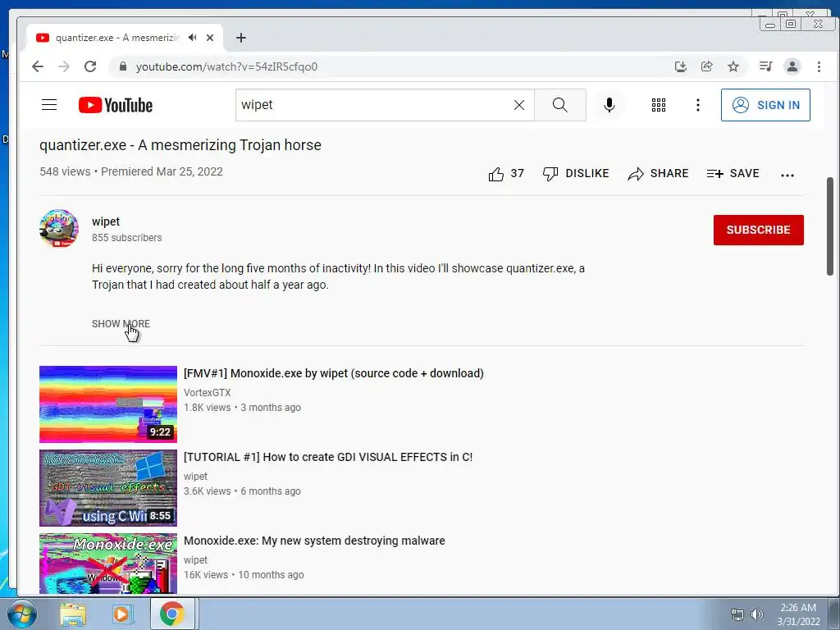The image size is (840, 630).
Task: Open the wipet channel avatar
Action: 59,229
